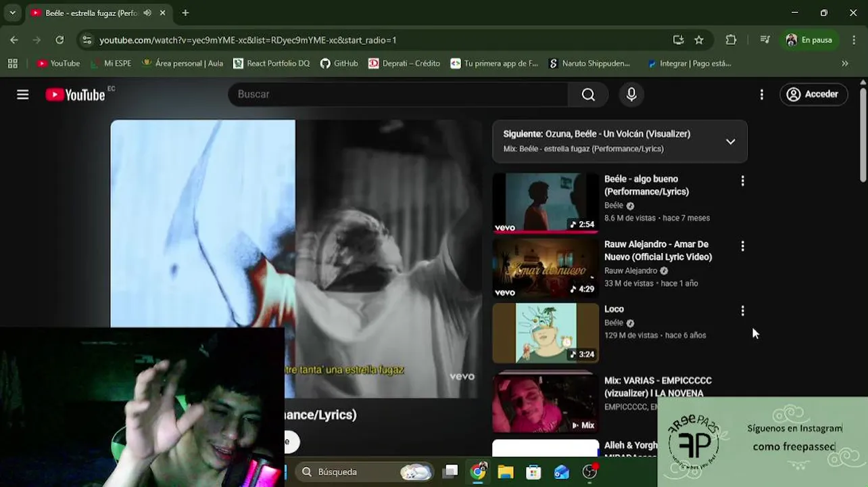Go to the YouTube home logo
This screenshot has height=487, width=868.
coord(75,95)
